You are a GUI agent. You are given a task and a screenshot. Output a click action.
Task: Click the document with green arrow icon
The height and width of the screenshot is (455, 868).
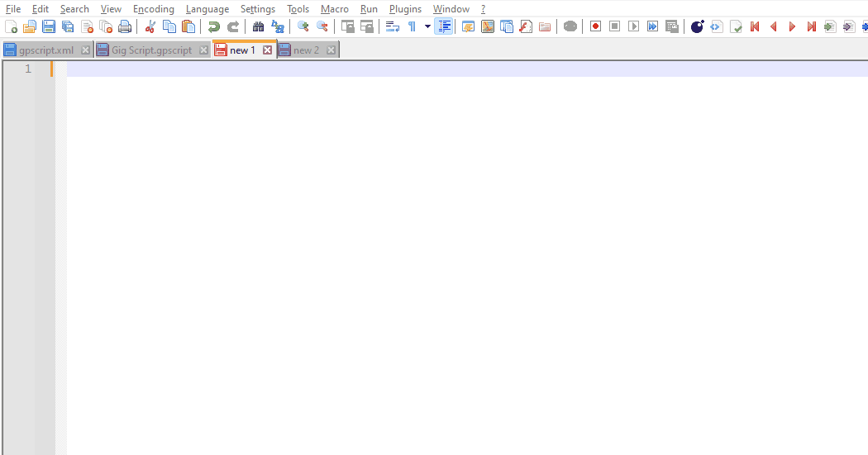point(830,26)
